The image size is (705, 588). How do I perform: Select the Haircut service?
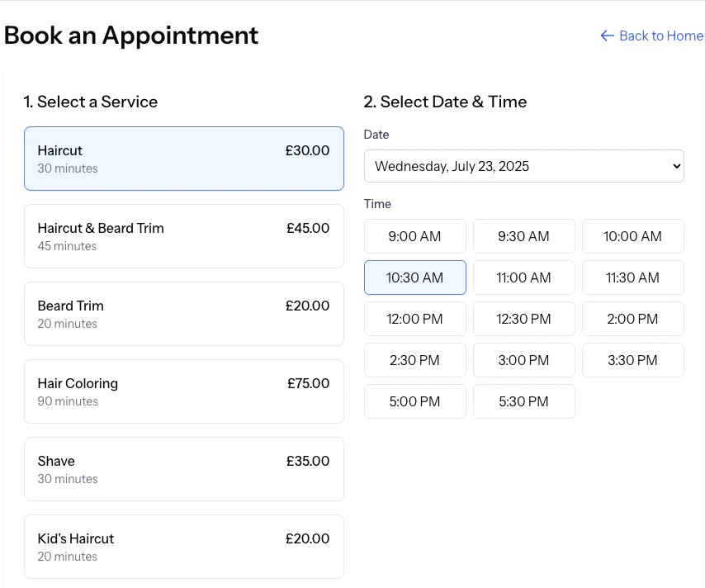(x=183, y=159)
